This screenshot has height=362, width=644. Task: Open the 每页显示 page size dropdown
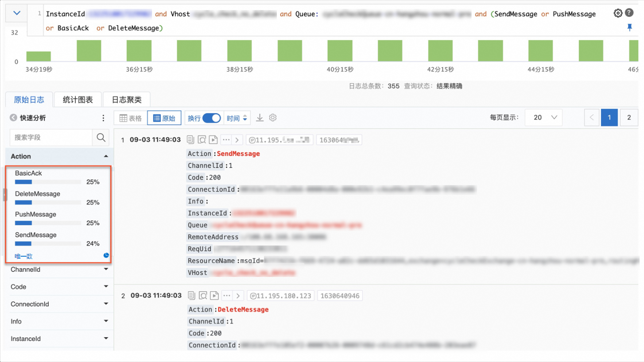543,118
